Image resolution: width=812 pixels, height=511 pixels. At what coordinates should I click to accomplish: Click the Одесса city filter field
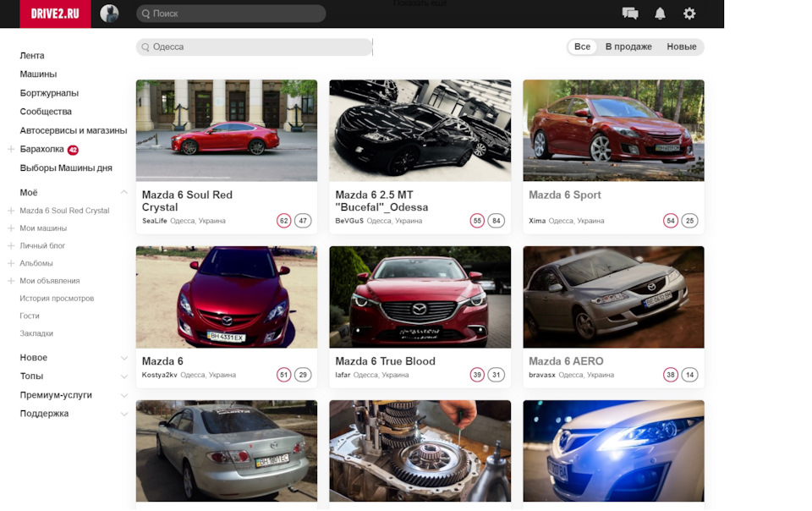click(254, 47)
